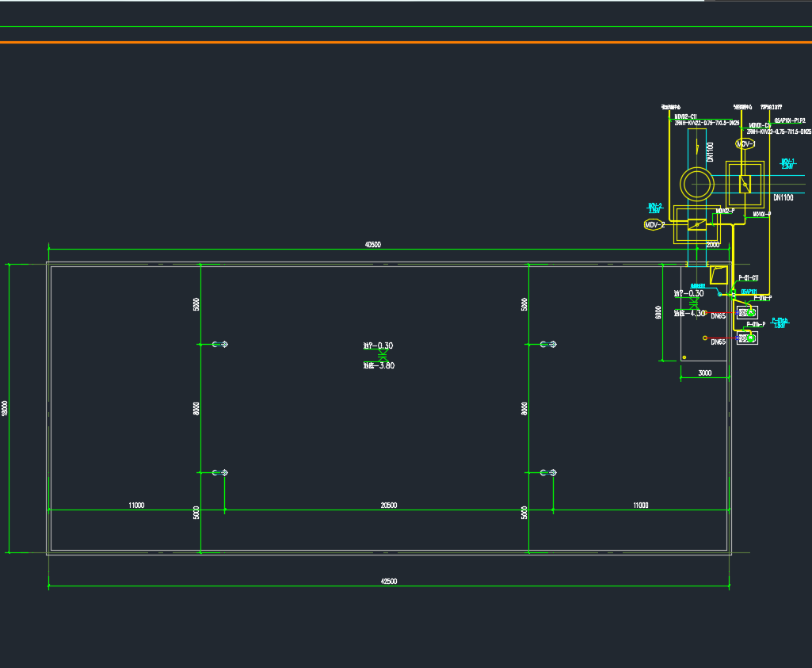This screenshot has height=668, width=812.
Task: Click the upper-right mixer symbol in the tank
Action: (548, 345)
